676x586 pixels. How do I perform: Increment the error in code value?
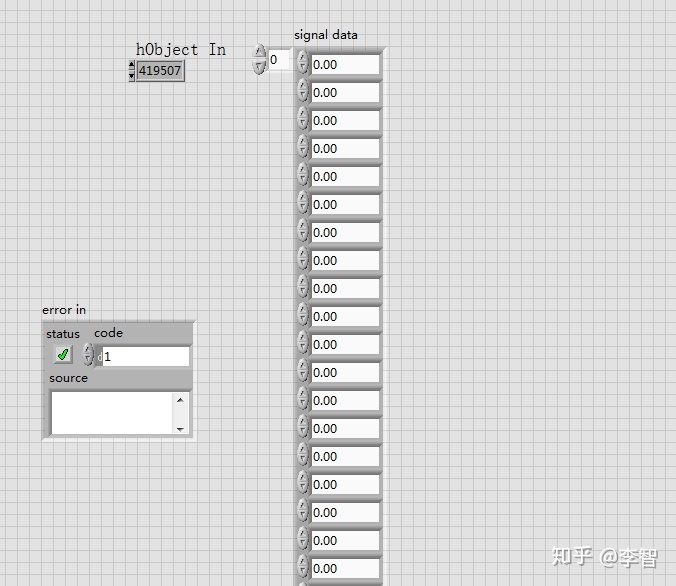88,349
